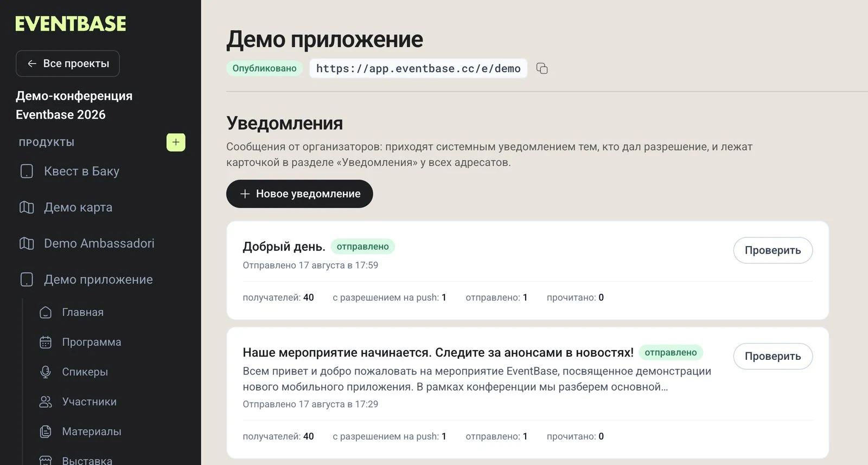
Task: Click the microphone icon beside Спикеры
Action: 46,372
